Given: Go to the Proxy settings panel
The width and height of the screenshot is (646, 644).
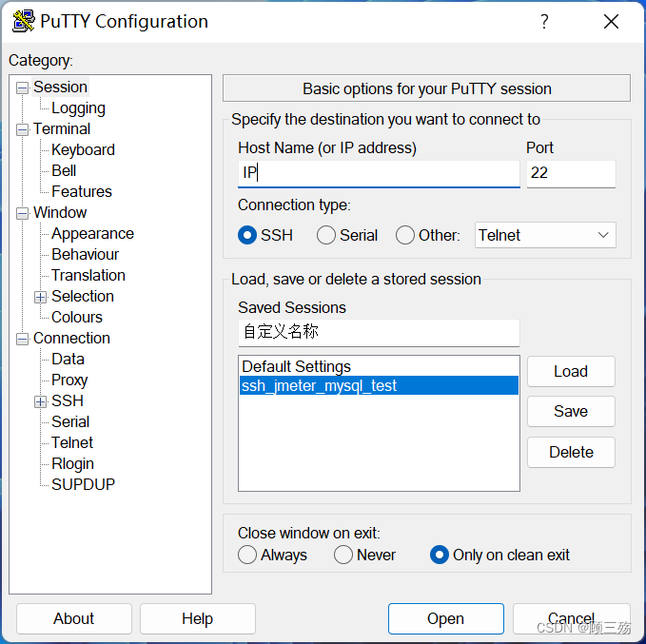Looking at the screenshot, I should 69,380.
